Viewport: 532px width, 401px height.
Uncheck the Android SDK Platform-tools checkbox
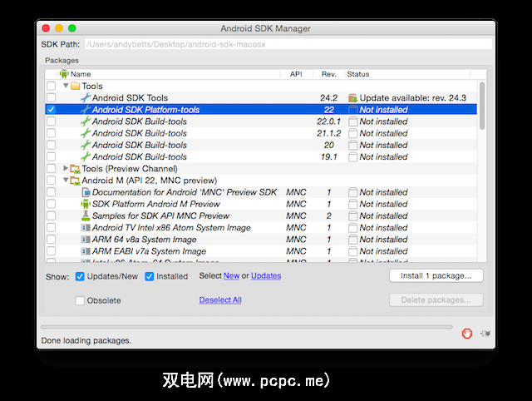click(x=52, y=109)
